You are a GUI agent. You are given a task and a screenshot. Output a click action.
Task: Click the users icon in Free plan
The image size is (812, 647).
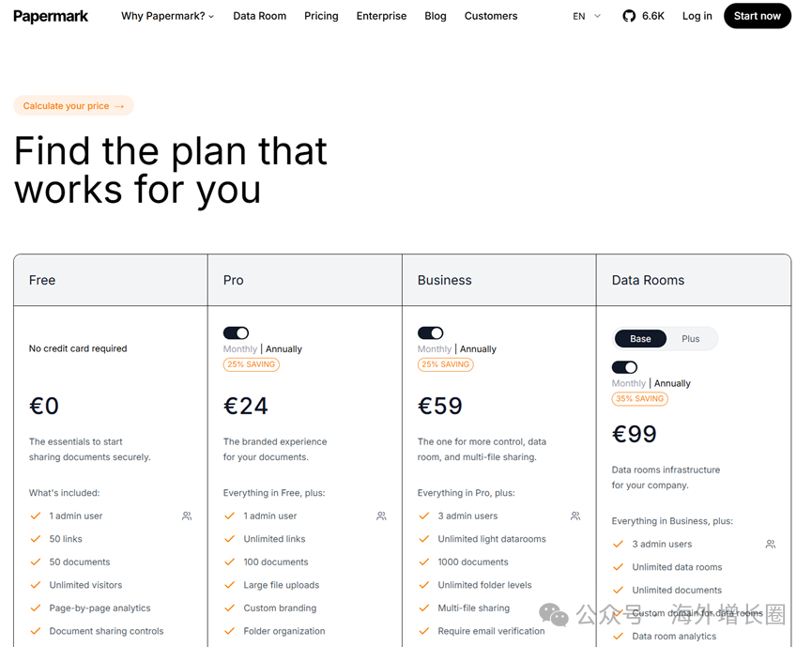[x=187, y=516]
